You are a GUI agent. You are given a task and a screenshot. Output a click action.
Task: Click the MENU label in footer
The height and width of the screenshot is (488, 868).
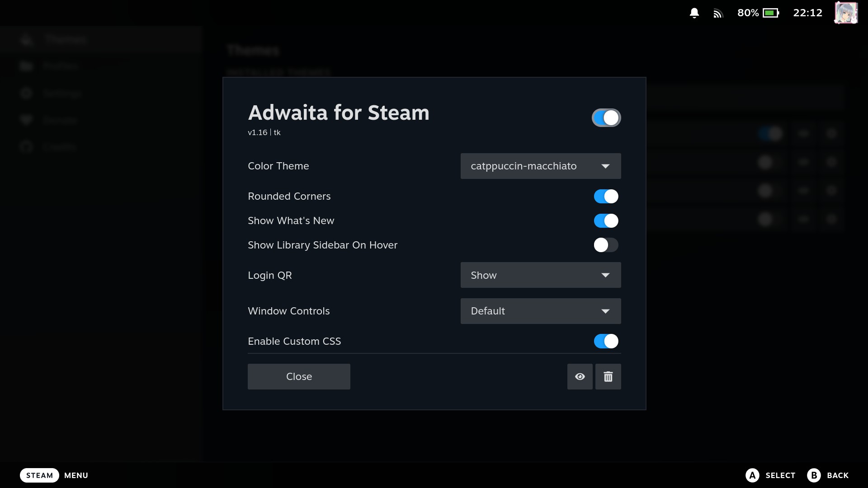coord(76,475)
